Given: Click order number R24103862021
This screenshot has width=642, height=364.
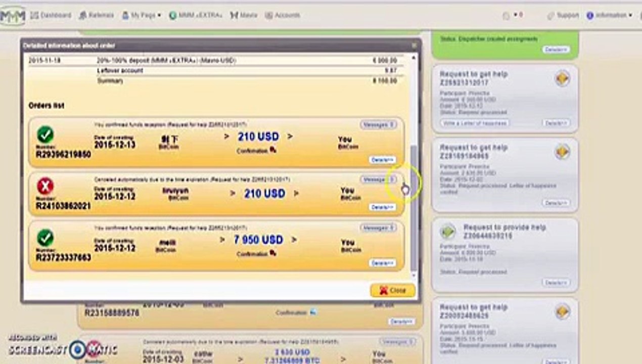Looking at the screenshot, I should pos(63,206).
